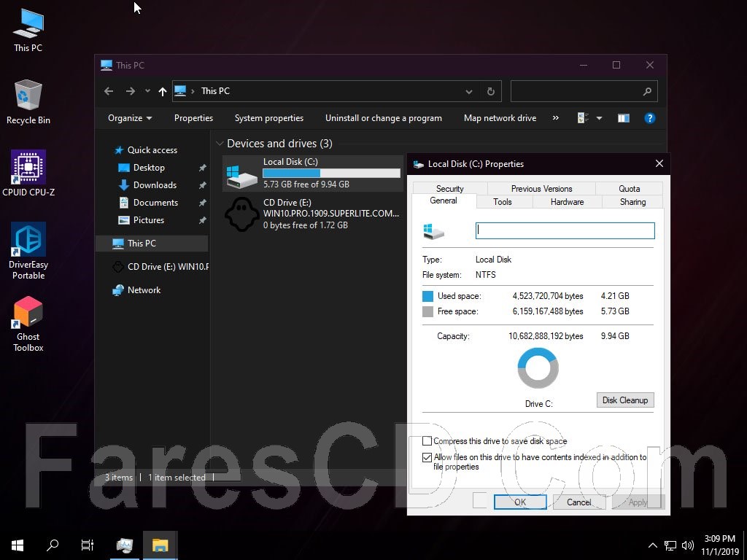Open the volume tray icon

click(x=687, y=545)
